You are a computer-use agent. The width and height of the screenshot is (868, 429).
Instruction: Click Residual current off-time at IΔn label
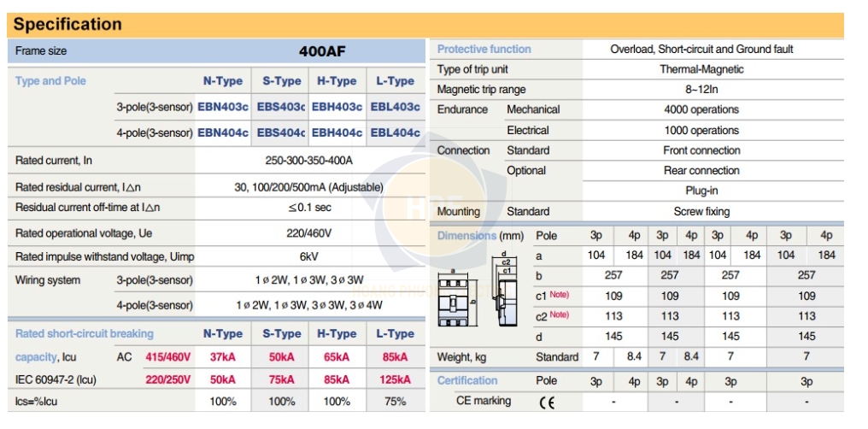point(87,208)
